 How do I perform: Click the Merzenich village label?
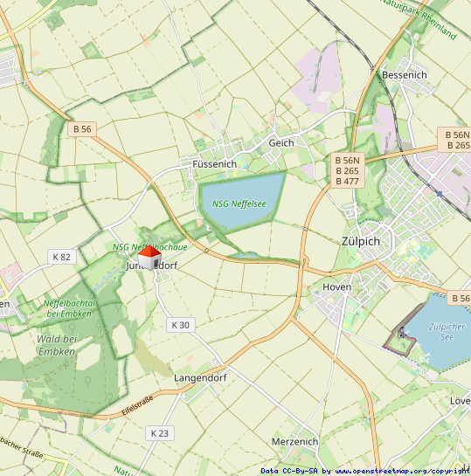click(294, 442)
